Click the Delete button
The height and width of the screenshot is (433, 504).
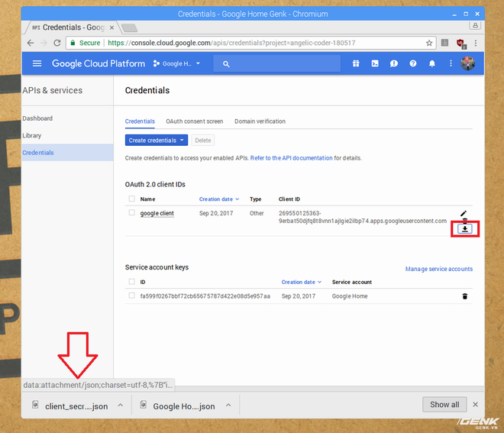[203, 141]
